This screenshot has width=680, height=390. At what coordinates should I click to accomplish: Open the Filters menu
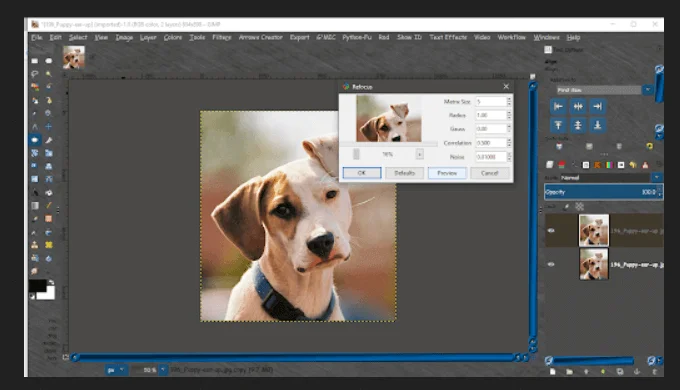(222, 37)
